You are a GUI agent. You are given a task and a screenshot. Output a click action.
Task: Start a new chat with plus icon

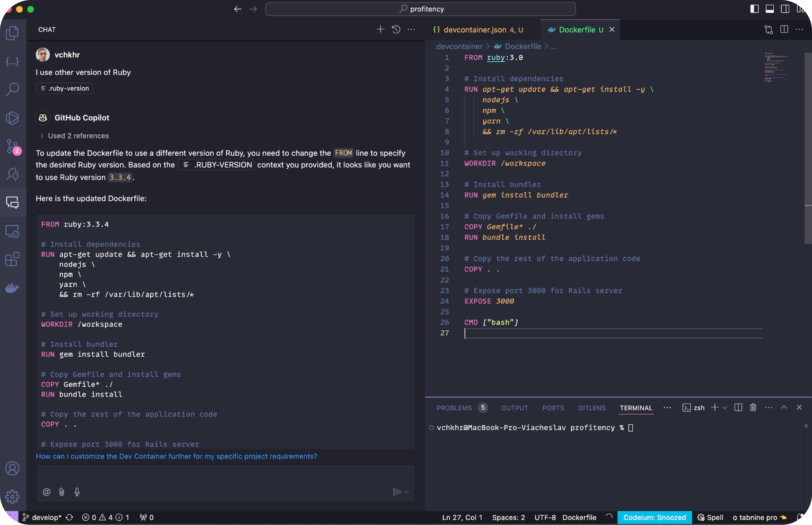(380, 30)
